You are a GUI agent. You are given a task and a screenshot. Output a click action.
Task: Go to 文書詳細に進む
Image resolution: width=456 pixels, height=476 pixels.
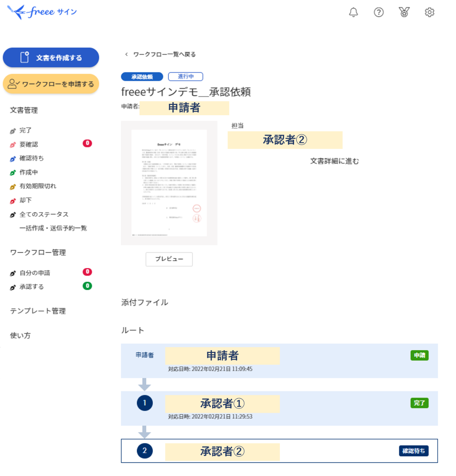334,161
